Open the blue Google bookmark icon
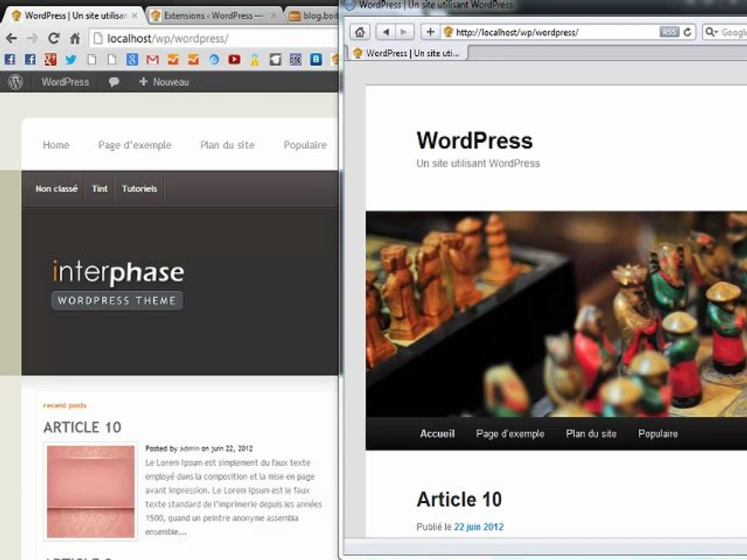The width and height of the screenshot is (747, 560). [x=132, y=60]
